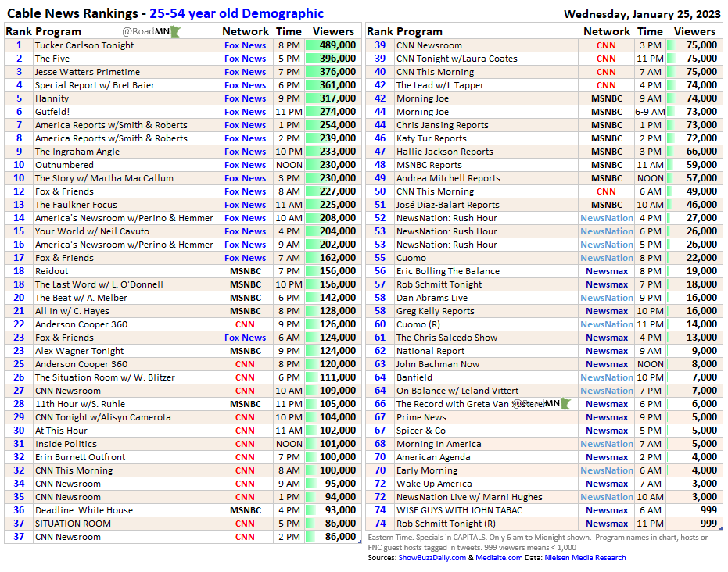Click 'Early Morning' program cell
The image size is (728, 572).
tap(486, 470)
